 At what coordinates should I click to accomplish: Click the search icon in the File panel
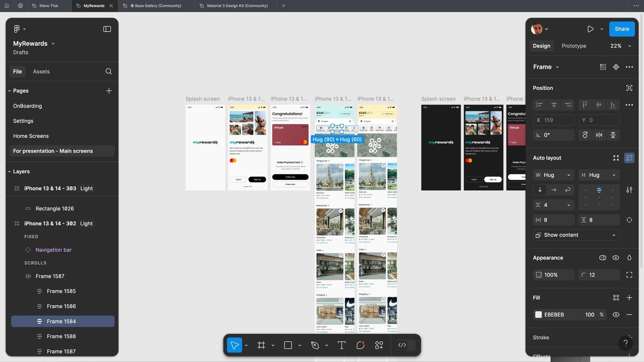pos(109,71)
